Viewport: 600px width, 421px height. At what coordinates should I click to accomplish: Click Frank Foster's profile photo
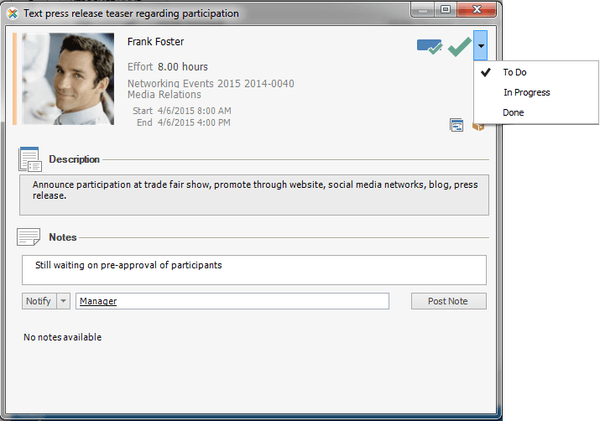(68, 79)
